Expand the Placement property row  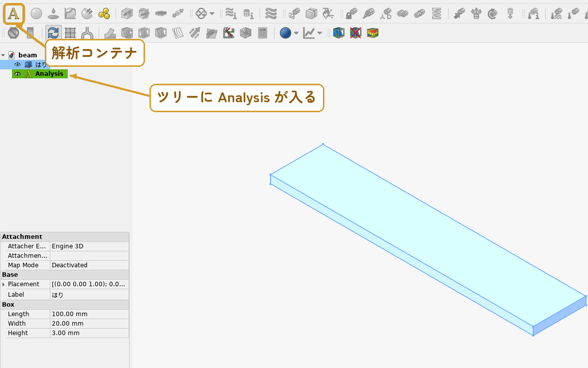coord(3,284)
